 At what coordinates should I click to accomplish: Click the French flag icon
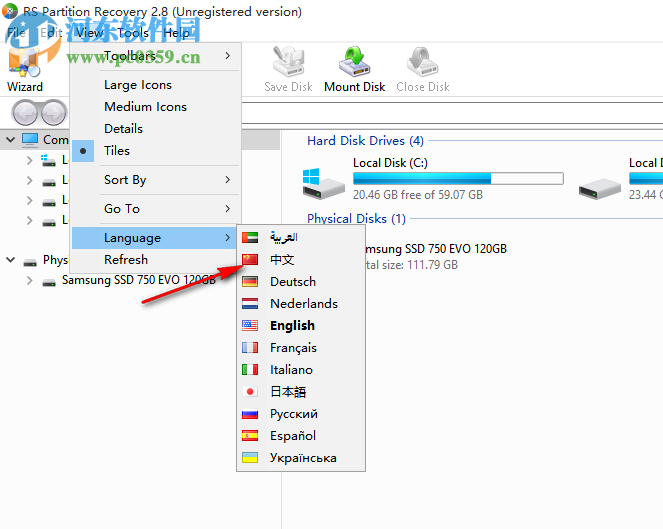[250, 348]
